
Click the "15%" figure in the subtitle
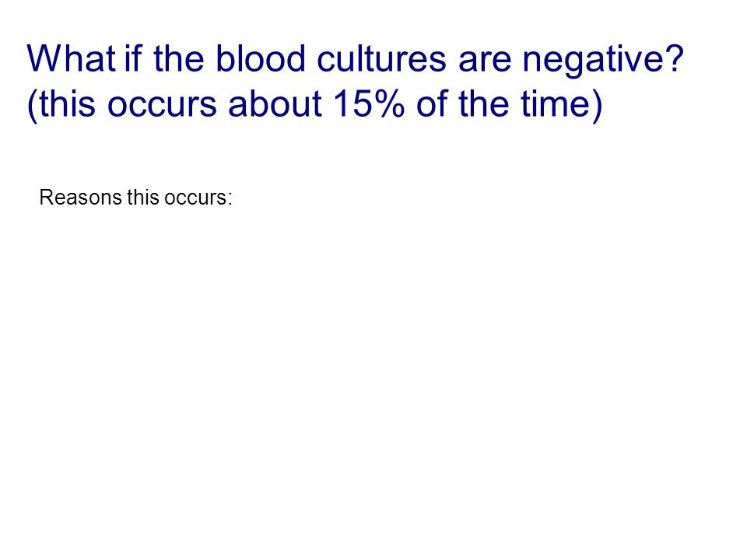click(369, 103)
